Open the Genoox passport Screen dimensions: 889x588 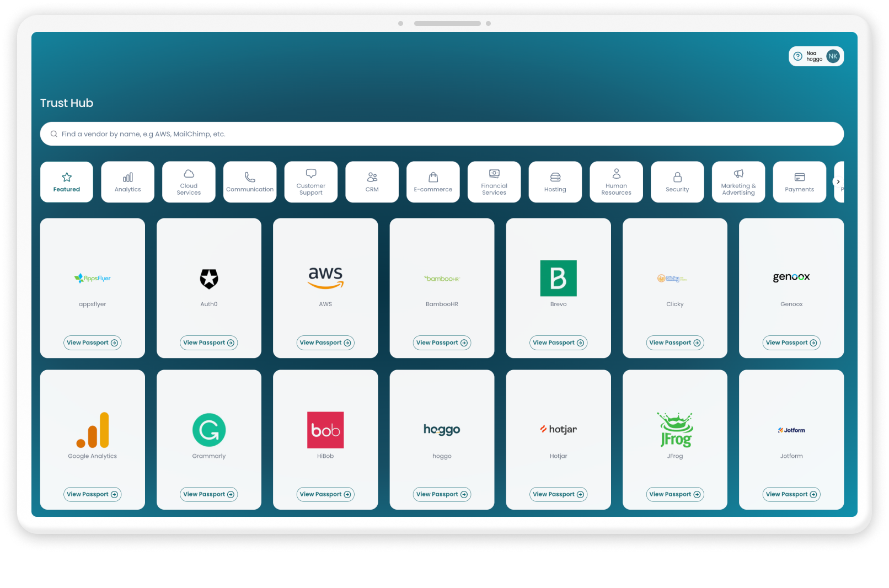tap(791, 343)
